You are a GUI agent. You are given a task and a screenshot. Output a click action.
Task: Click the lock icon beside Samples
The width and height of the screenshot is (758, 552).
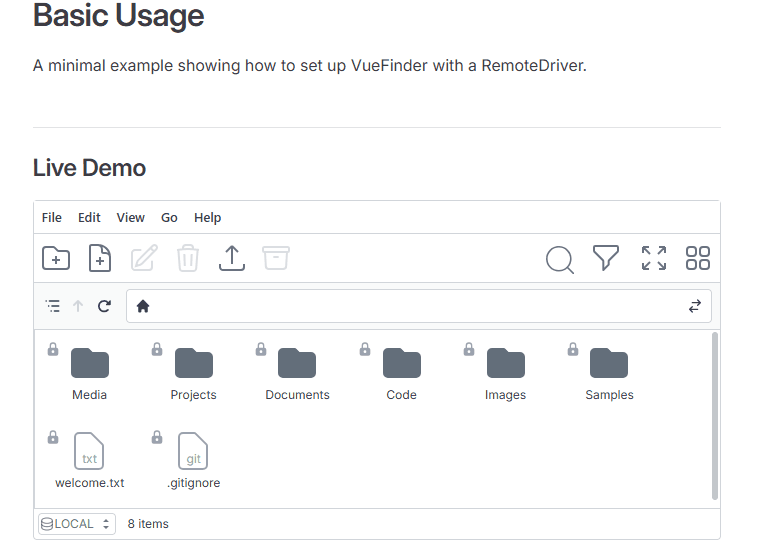pyautogui.click(x=573, y=349)
